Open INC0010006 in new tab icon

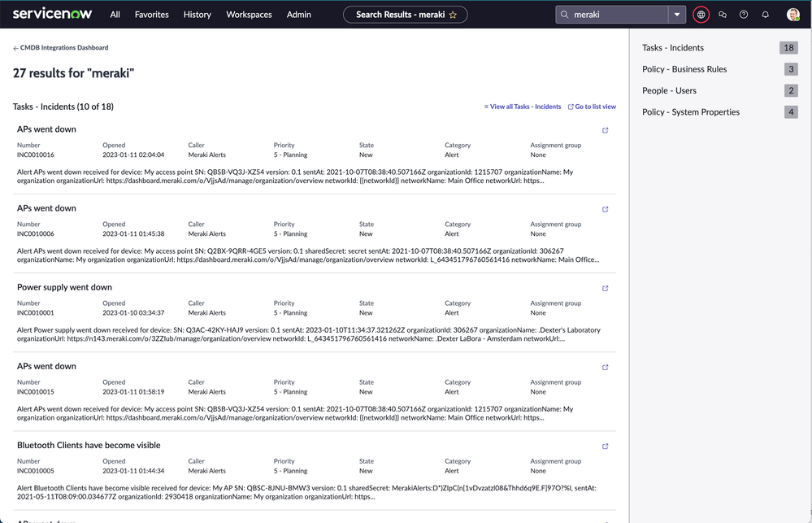(605, 209)
